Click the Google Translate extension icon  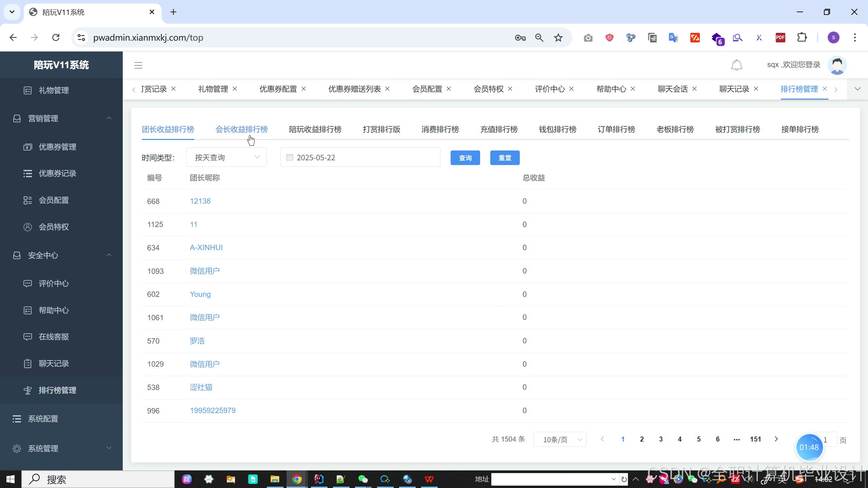click(x=673, y=38)
